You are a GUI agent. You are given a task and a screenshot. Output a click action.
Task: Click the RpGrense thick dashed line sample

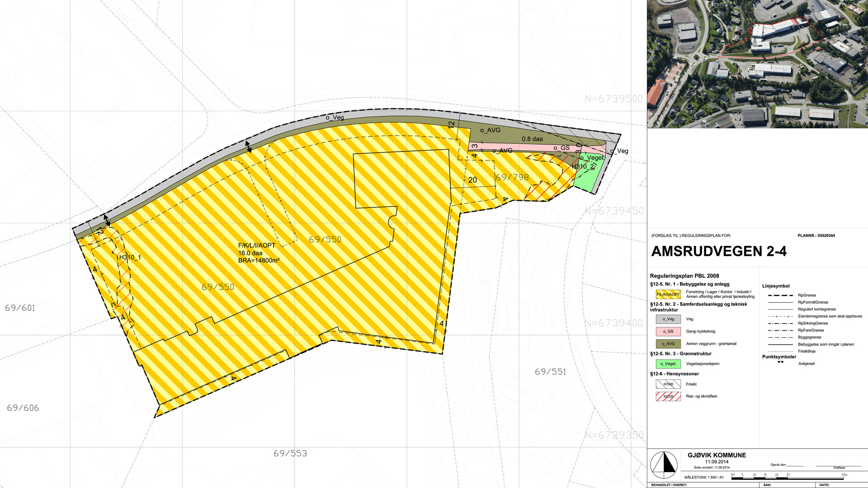pyautogui.click(x=780, y=296)
